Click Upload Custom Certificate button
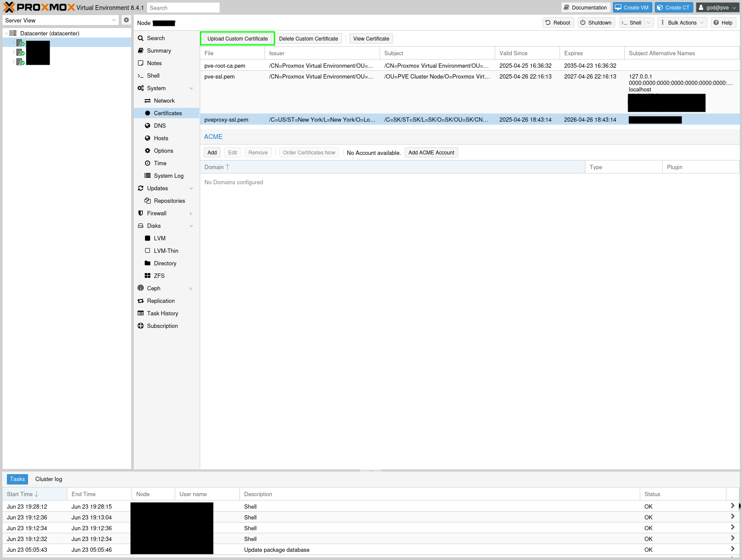 pyautogui.click(x=238, y=38)
